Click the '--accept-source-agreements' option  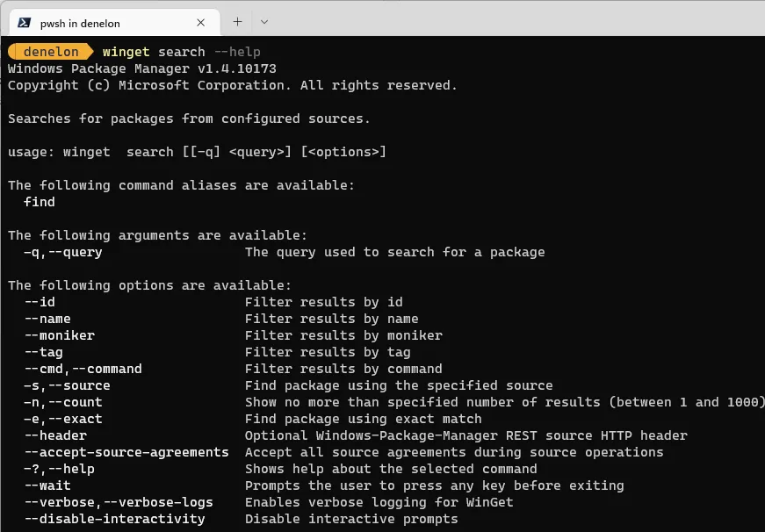[x=126, y=452]
